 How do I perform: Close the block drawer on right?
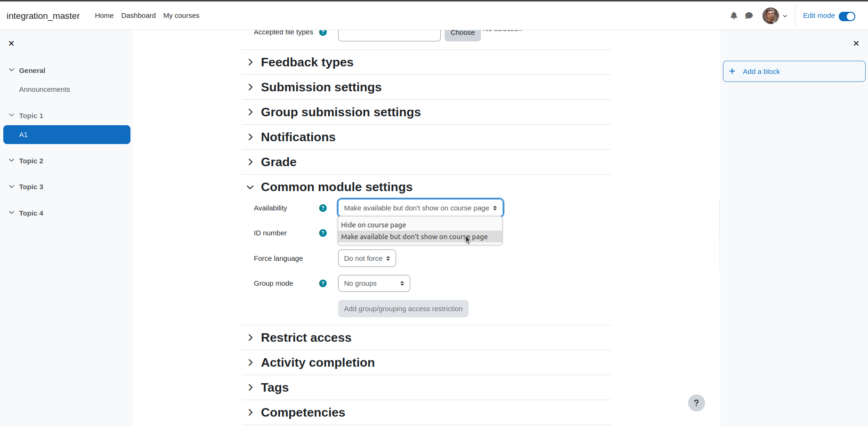coord(856,43)
